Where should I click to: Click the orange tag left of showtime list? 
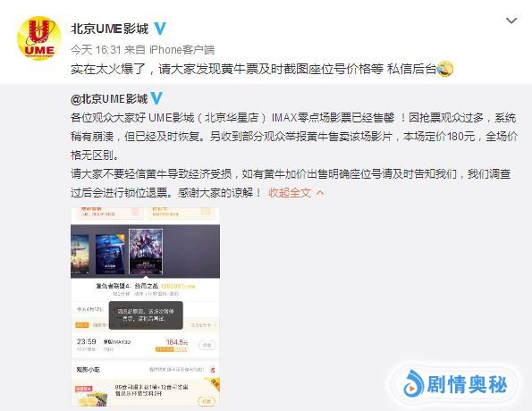pos(81,325)
